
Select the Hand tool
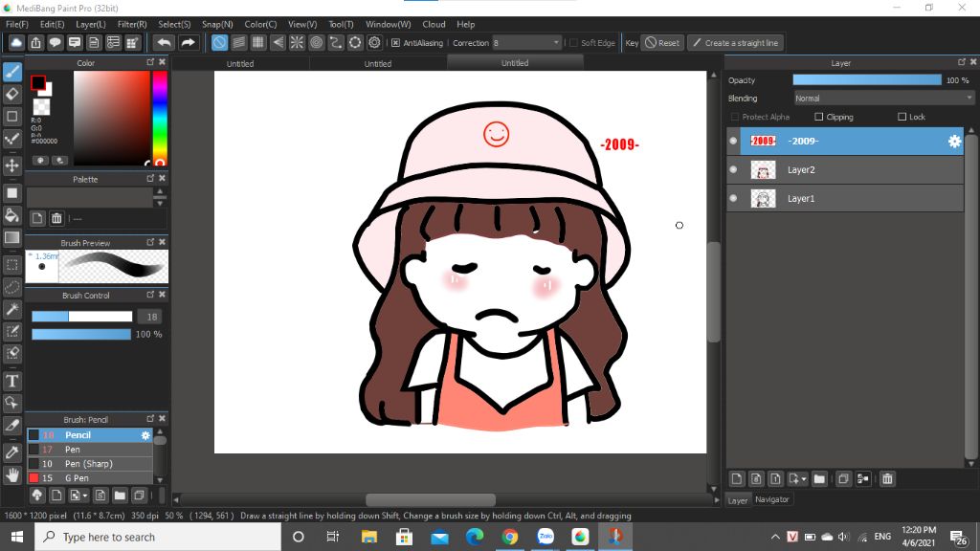pyautogui.click(x=11, y=474)
